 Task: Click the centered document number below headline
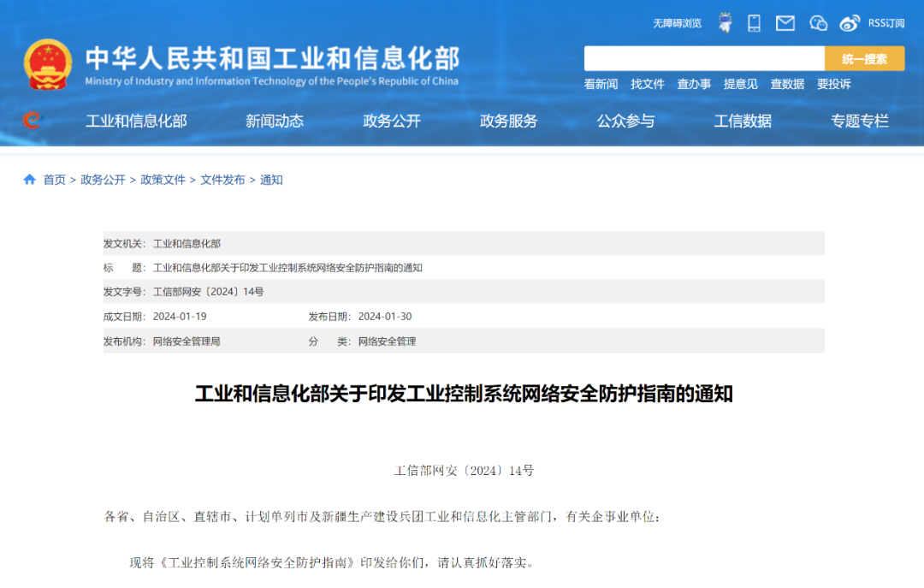point(464,470)
